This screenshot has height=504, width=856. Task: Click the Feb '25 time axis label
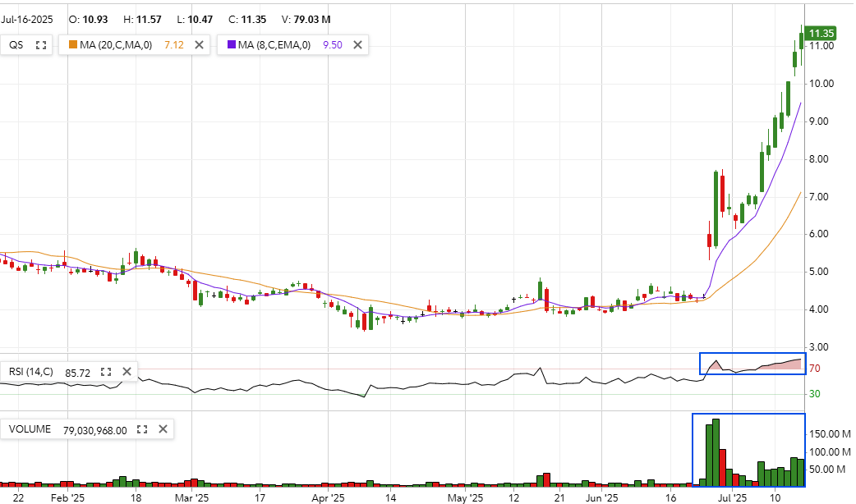(67, 497)
